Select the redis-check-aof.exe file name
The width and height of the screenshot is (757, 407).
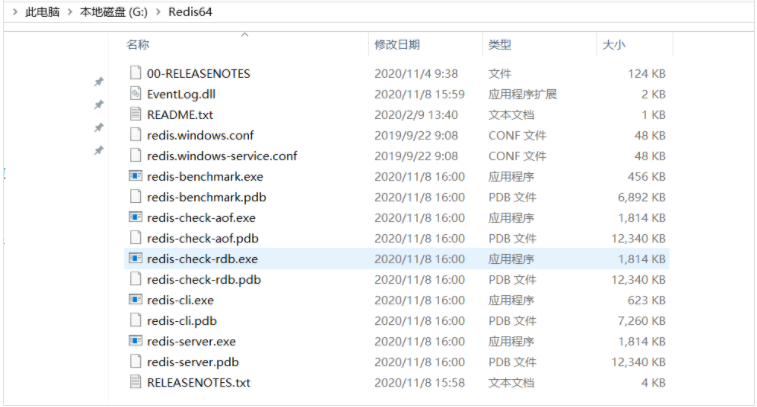(201, 218)
